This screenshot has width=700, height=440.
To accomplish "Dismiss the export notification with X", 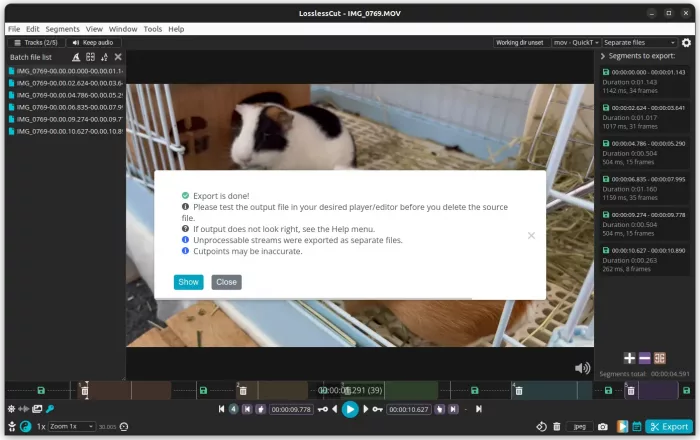I will [x=531, y=236].
